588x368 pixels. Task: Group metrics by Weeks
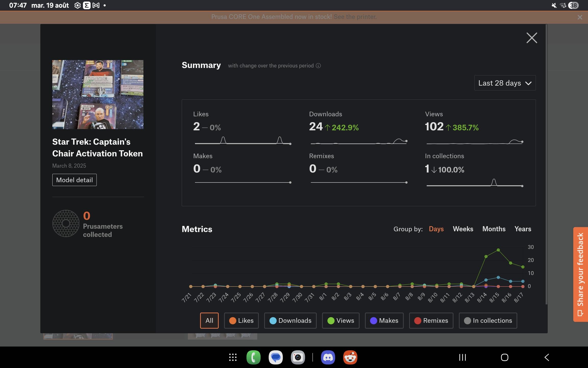[463, 229]
